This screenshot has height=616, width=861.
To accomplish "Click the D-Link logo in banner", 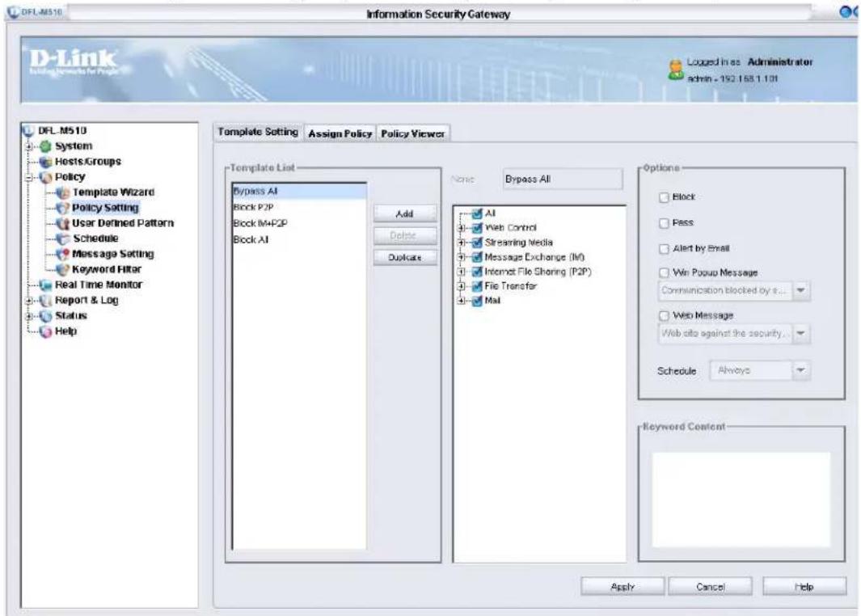I will tap(73, 61).
